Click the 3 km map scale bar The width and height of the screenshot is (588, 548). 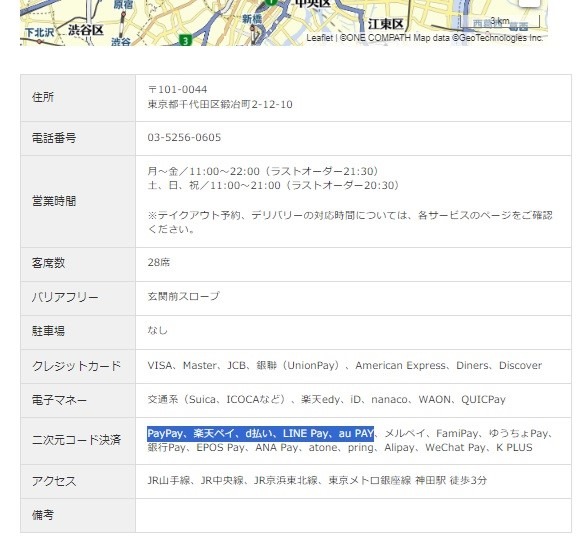[500, 22]
